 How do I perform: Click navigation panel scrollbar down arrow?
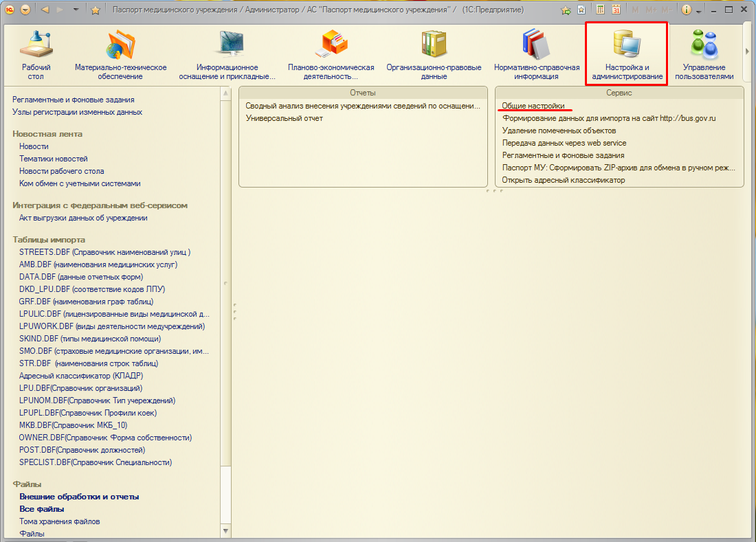[x=226, y=531]
